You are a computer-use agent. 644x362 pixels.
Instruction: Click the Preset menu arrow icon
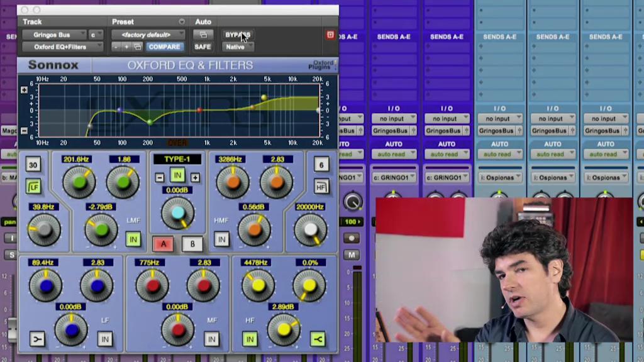(182, 22)
